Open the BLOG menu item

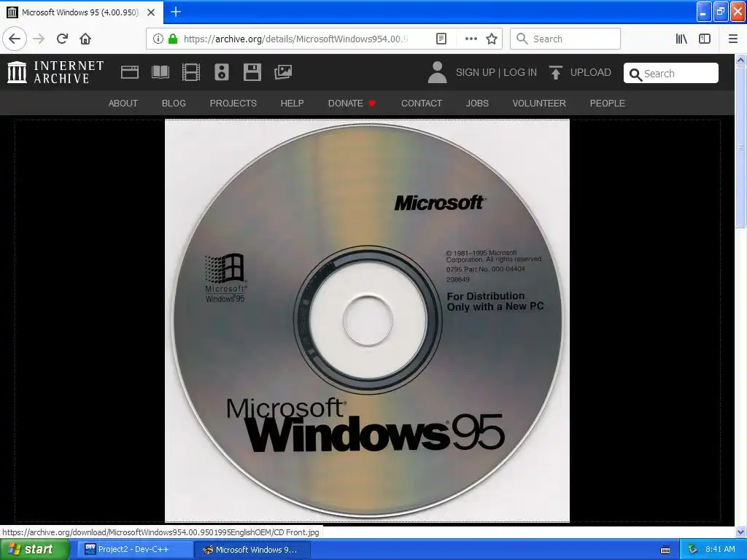[x=174, y=104]
